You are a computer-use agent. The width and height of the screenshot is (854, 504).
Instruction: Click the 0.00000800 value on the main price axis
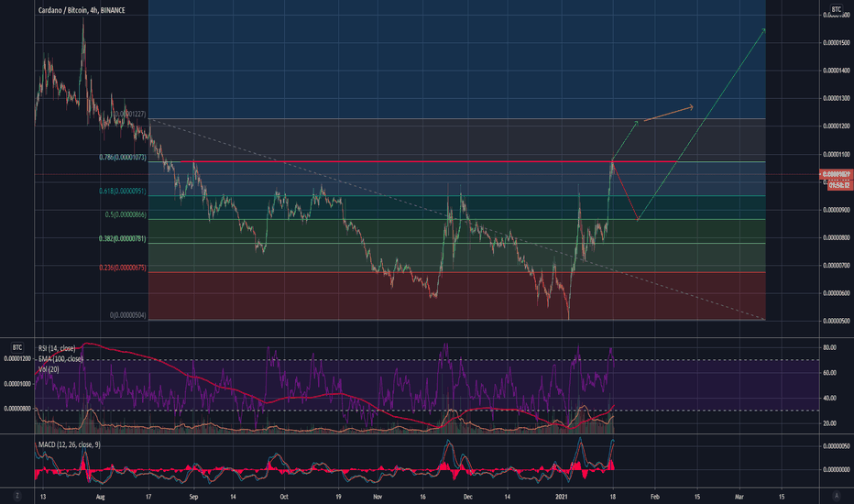[836, 237]
